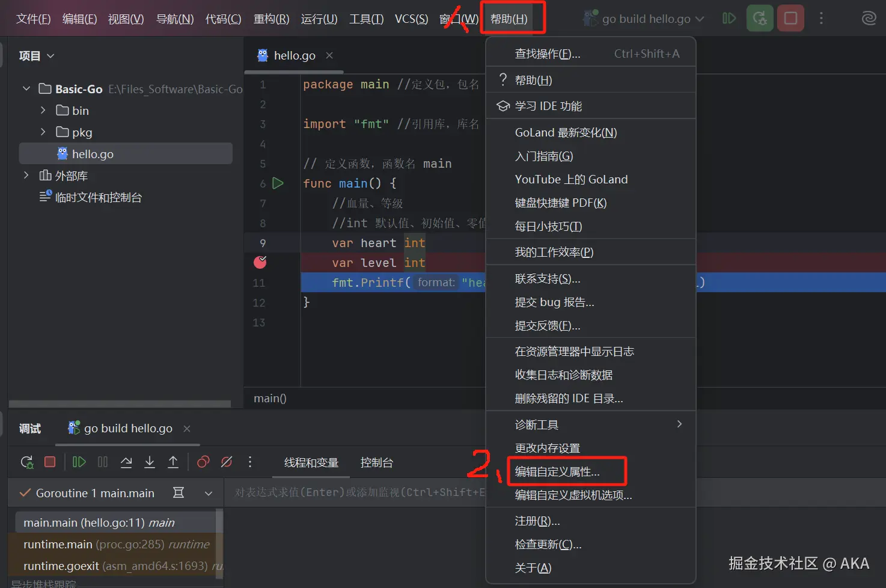The width and height of the screenshot is (886, 588).
Task: Choose 键盘快捷键 PDF menu item
Action: tap(590, 203)
